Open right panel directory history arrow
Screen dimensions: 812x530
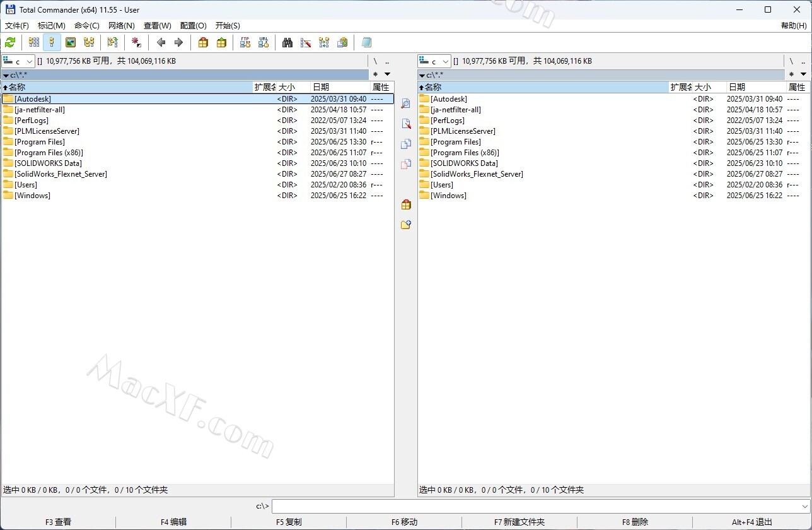(x=803, y=74)
